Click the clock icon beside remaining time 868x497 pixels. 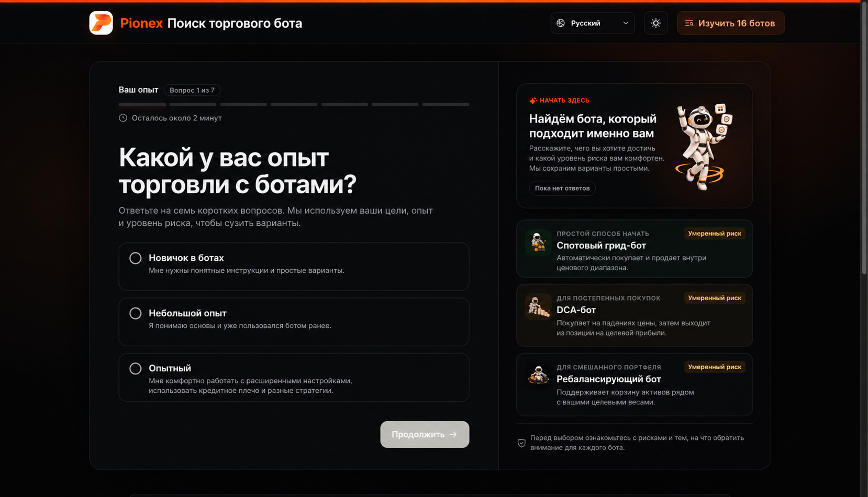[x=123, y=118]
